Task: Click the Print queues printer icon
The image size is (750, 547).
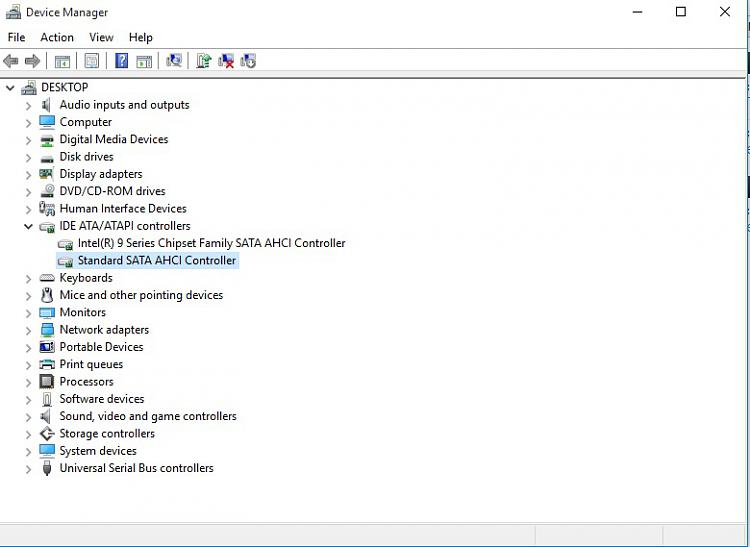Action: (47, 364)
